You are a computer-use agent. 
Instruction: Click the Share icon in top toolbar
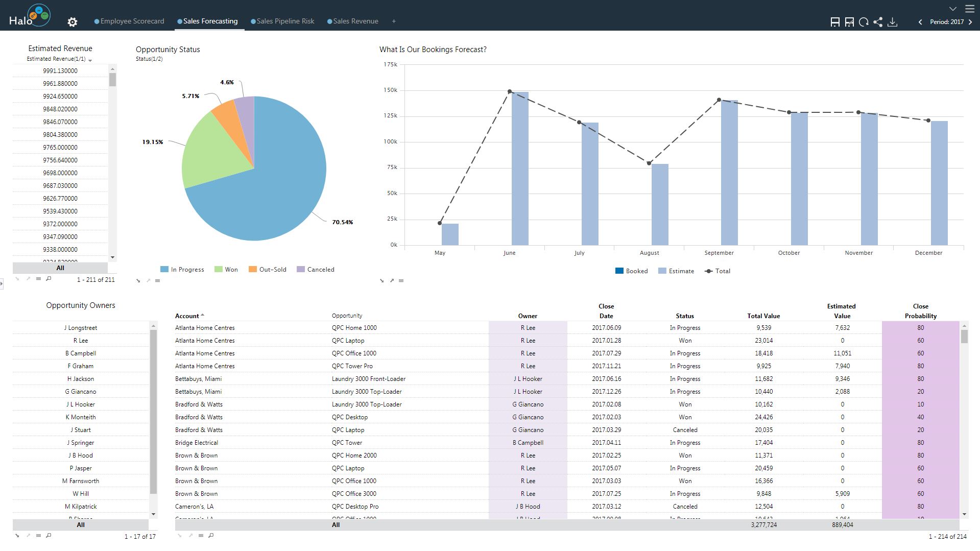pyautogui.click(x=878, y=22)
